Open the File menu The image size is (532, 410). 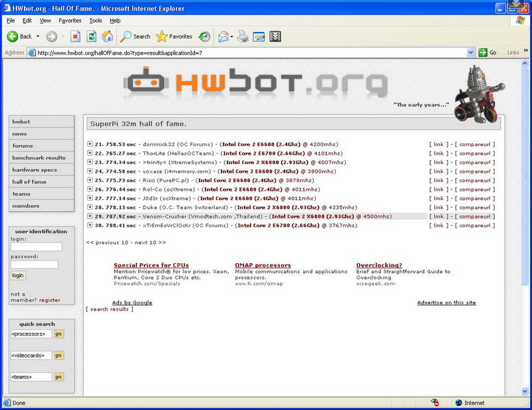[11, 21]
